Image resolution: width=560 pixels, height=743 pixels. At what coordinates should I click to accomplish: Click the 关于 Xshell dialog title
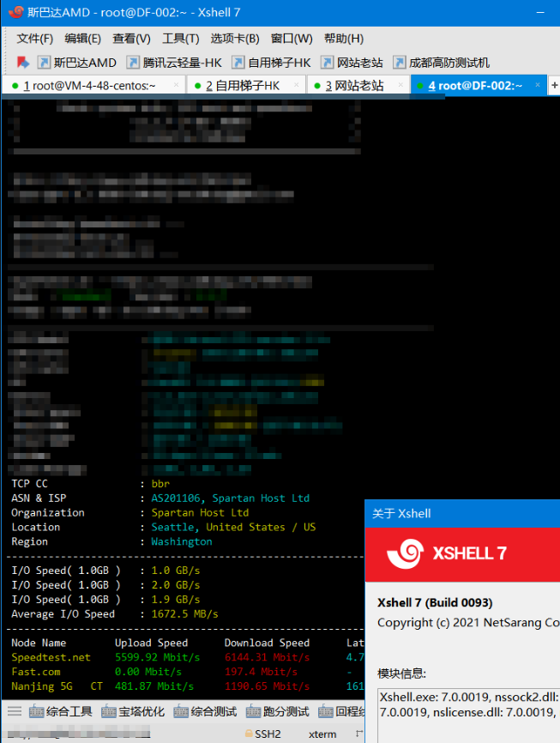click(401, 513)
